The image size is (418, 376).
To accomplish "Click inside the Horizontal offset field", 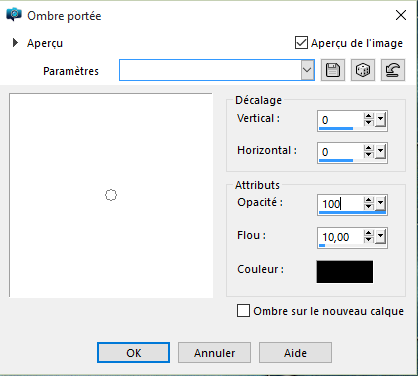I will click(x=340, y=152).
